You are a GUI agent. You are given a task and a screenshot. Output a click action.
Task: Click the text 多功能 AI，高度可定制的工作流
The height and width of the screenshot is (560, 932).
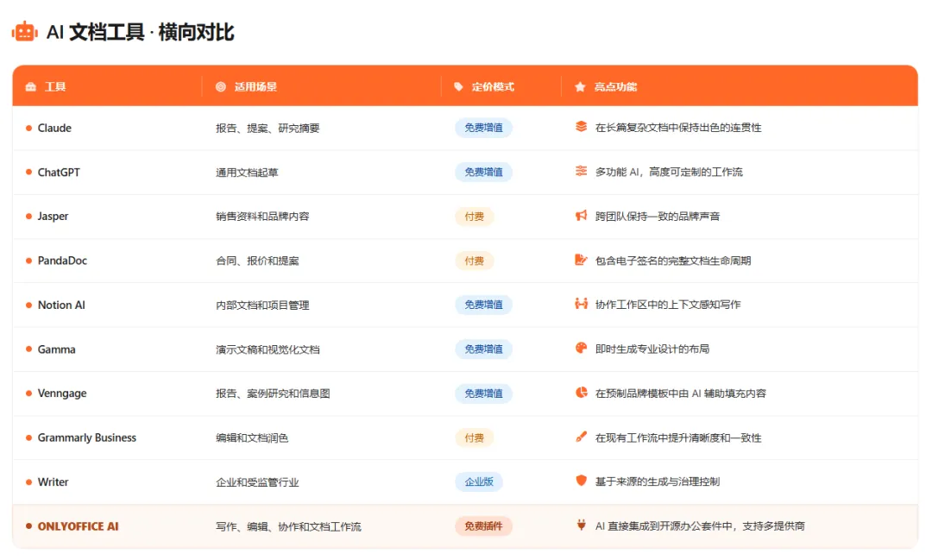pyautogui.click(x=669, y=172)
